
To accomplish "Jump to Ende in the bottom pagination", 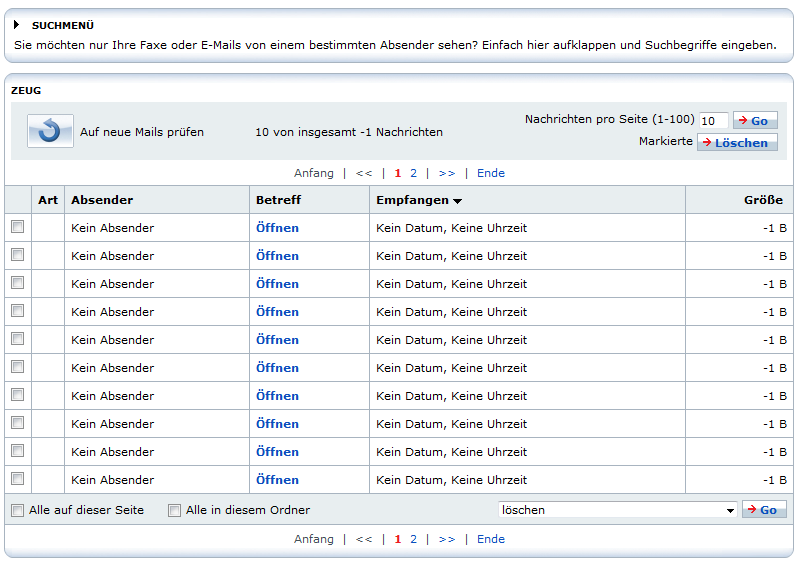I will [x=491, y=539].
